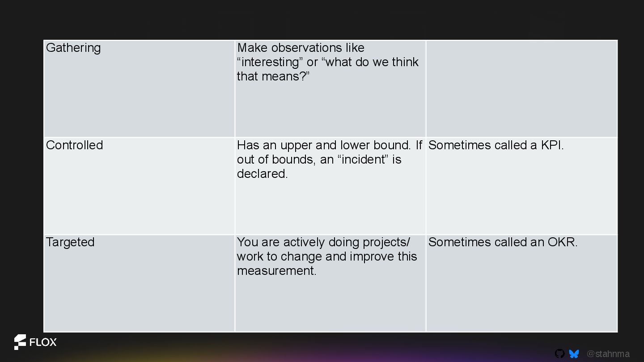Select the "Targeted" table cell
Image resolution: width=644 pixels, height=362 pixels.
point(139,283)
